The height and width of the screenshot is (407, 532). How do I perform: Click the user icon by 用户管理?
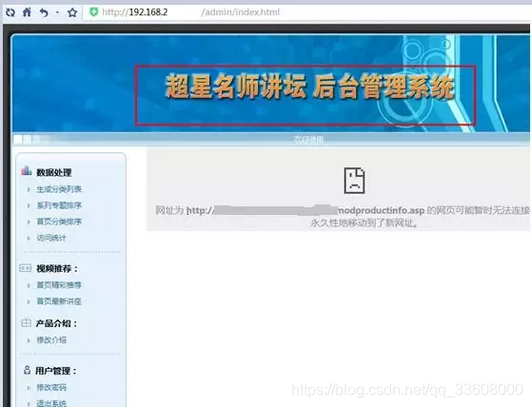coord(28,370)
